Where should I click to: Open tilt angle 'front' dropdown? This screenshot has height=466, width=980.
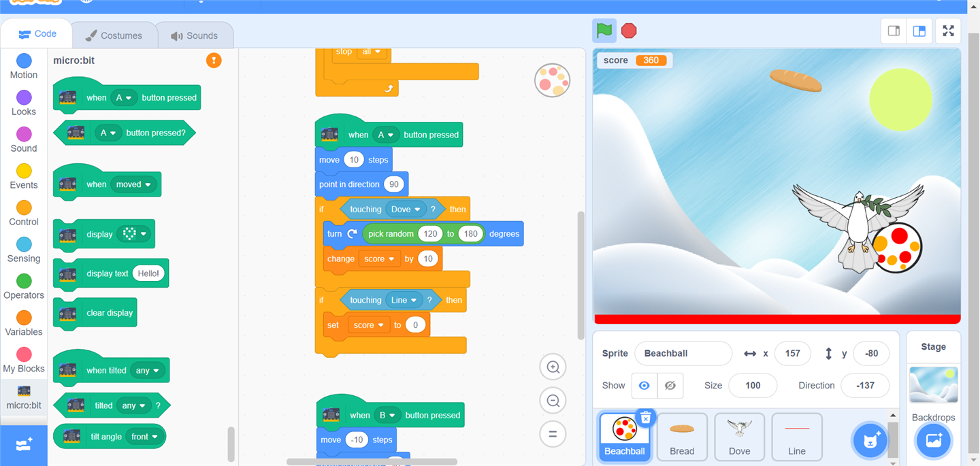point(154,437)
